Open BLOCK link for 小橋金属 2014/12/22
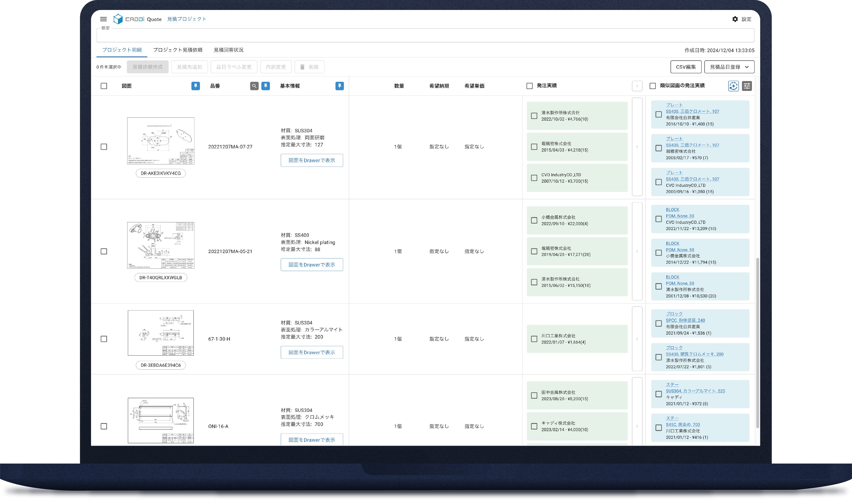The width and height of the screenshot is (852, 504). [x=672, y=243]
